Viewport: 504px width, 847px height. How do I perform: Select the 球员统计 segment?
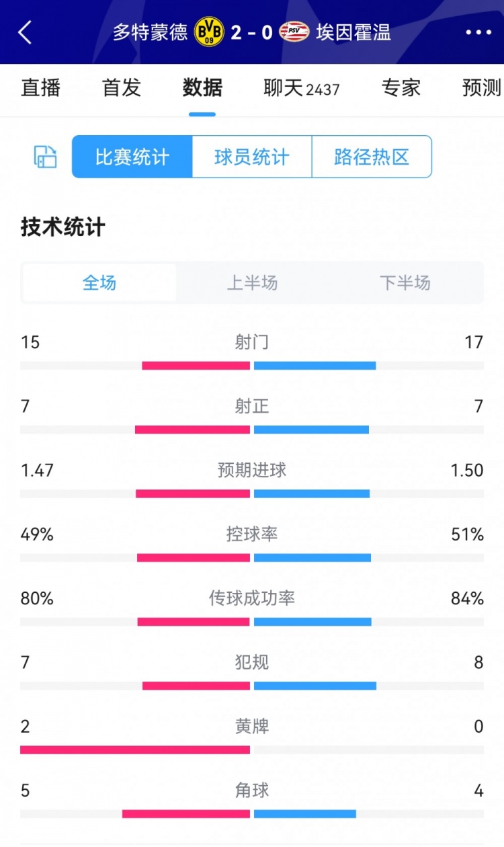[x=252, y=157]
